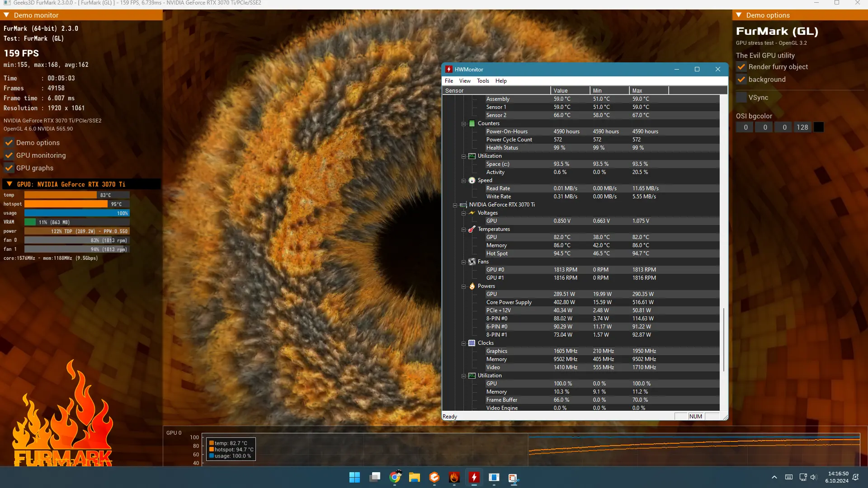
Task: Show hidden system tray icons
Action: (774, 477)
